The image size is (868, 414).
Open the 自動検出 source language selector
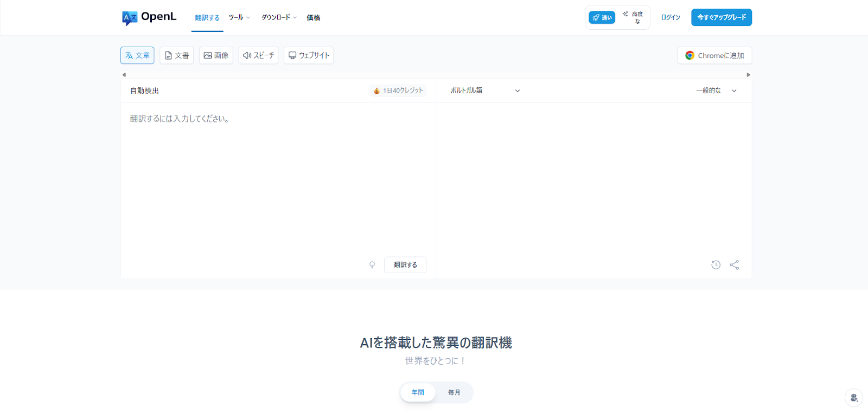point(144,90)
